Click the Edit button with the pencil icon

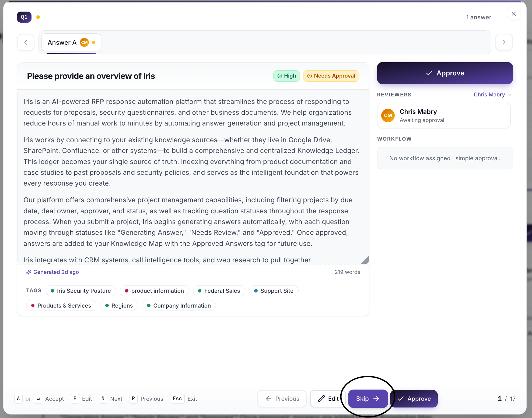pyautogui.click(x=328, y=399)
